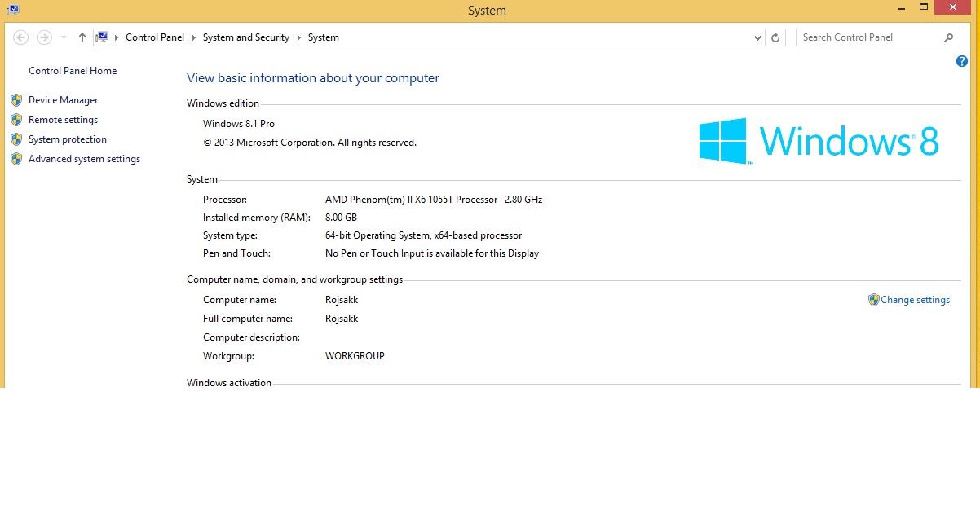
Task: Click View basic information heading
Action: (313, 78)
